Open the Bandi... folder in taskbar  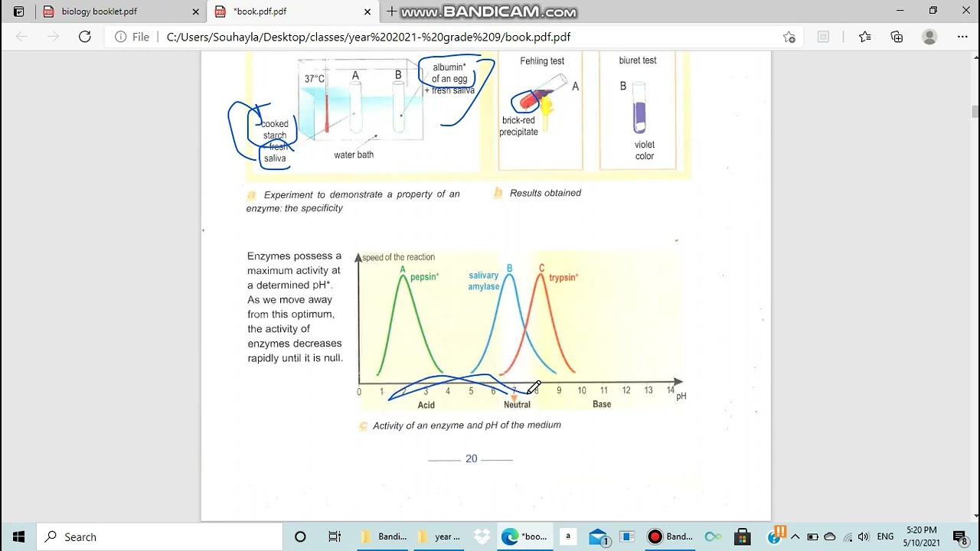coord(385,536)
